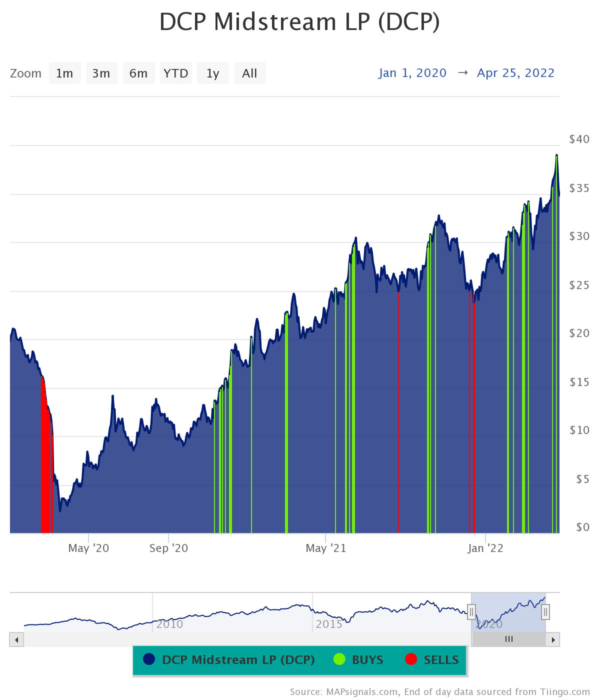This screenshot has height=700, width=600.
Task: Choose the YTD zoom range
Action: pos(176,73)
